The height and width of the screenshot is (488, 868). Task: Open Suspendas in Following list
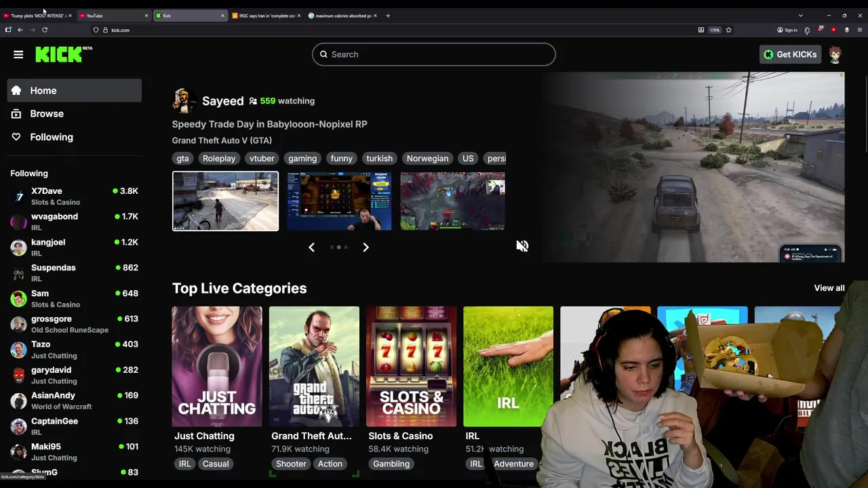point(75,273)
